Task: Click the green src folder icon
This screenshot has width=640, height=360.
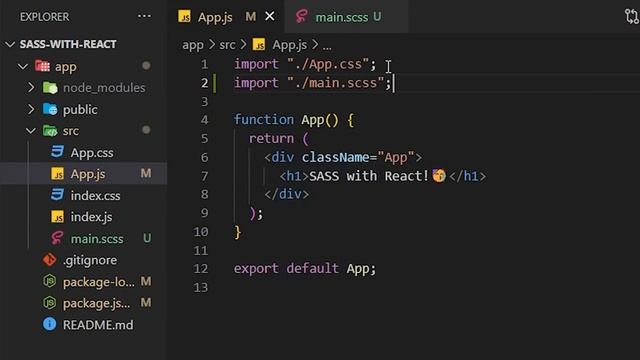Action: point(50,131)
